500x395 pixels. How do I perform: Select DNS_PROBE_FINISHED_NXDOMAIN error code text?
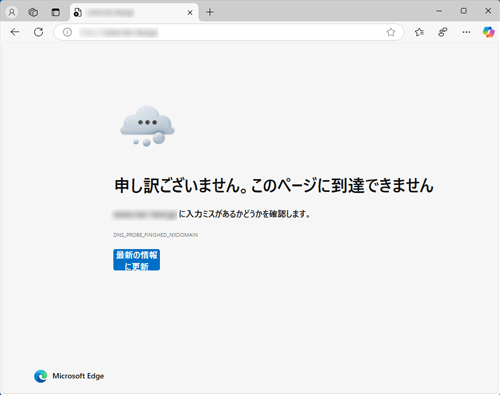[155, 235]
